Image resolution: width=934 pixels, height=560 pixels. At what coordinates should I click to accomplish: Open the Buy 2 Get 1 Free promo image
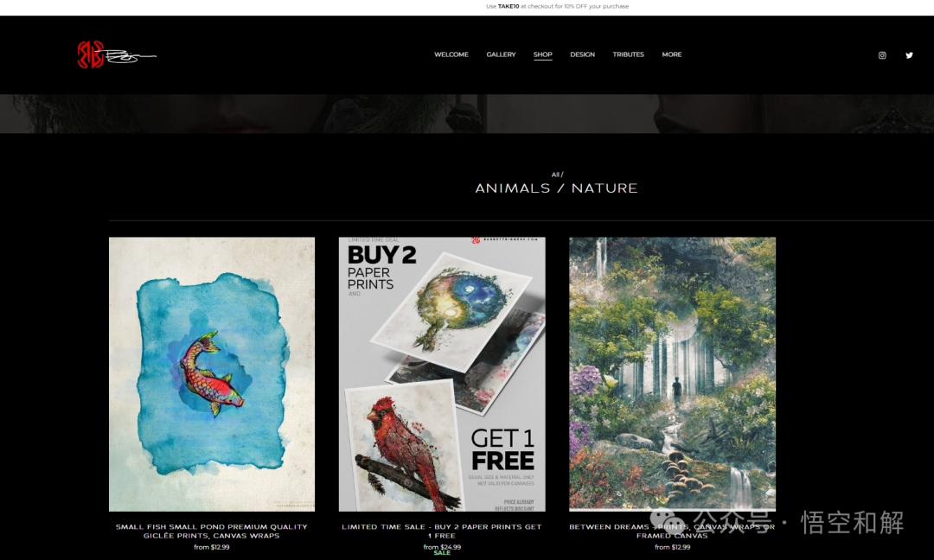coord(442,374)
